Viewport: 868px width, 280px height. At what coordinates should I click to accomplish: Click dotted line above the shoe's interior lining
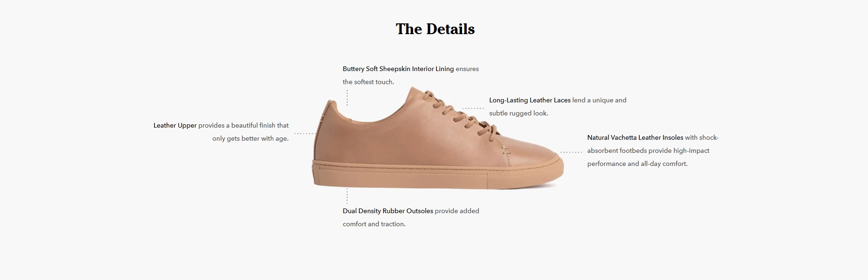pos(347,98)
